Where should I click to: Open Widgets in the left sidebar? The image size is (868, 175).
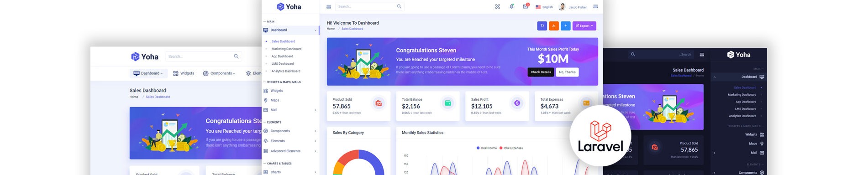(277, 91)
